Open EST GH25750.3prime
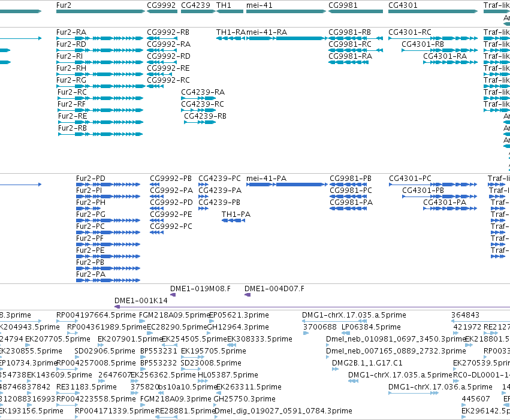Viewport: 510px width, 420px height. click(215, 405)
